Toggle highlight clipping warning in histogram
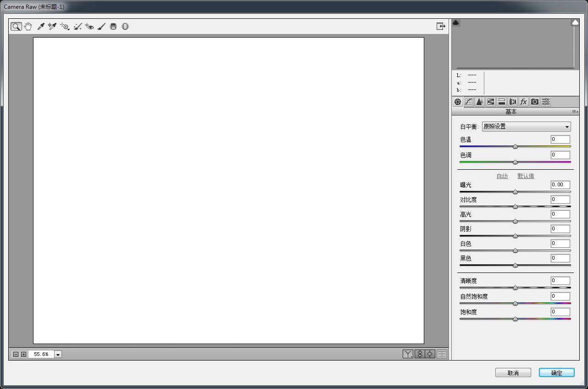 click(575, 22)
